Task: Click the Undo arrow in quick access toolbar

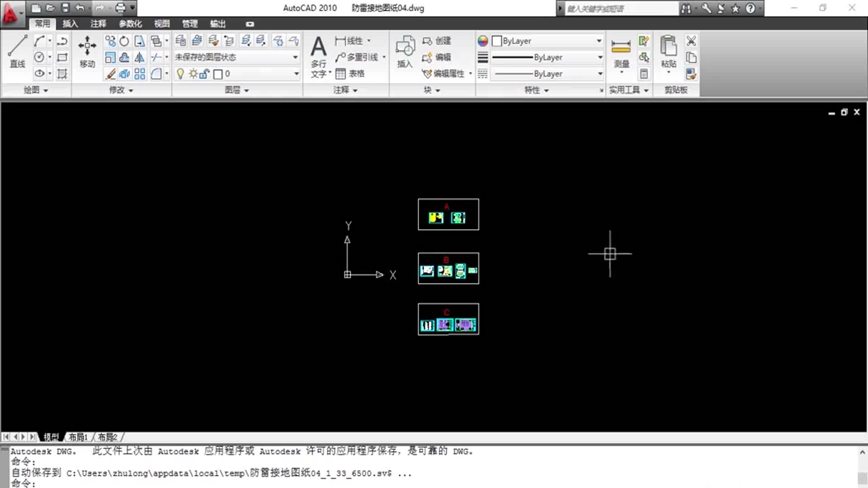Action: (x=80, y=8)
